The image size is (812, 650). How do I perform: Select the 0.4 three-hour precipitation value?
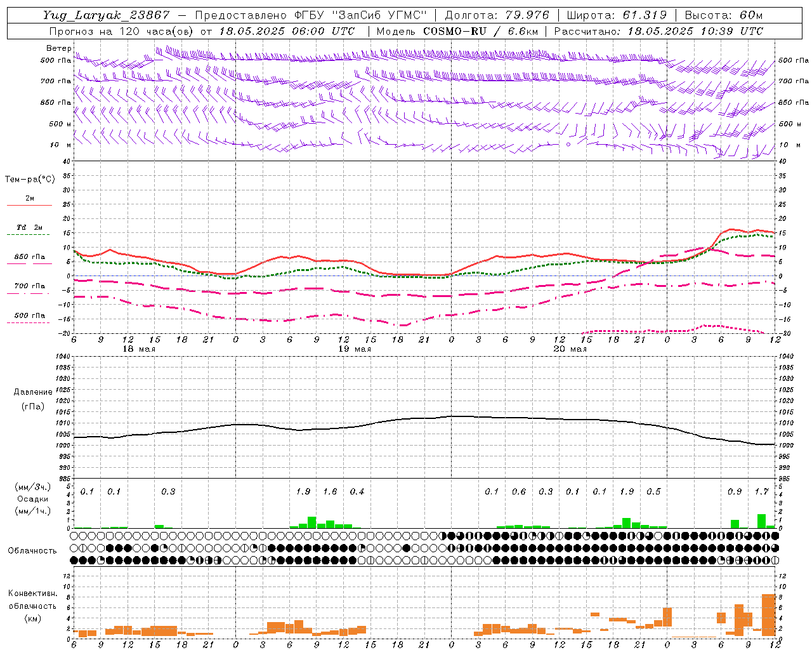pyautogui.click(x=357, y=491)
